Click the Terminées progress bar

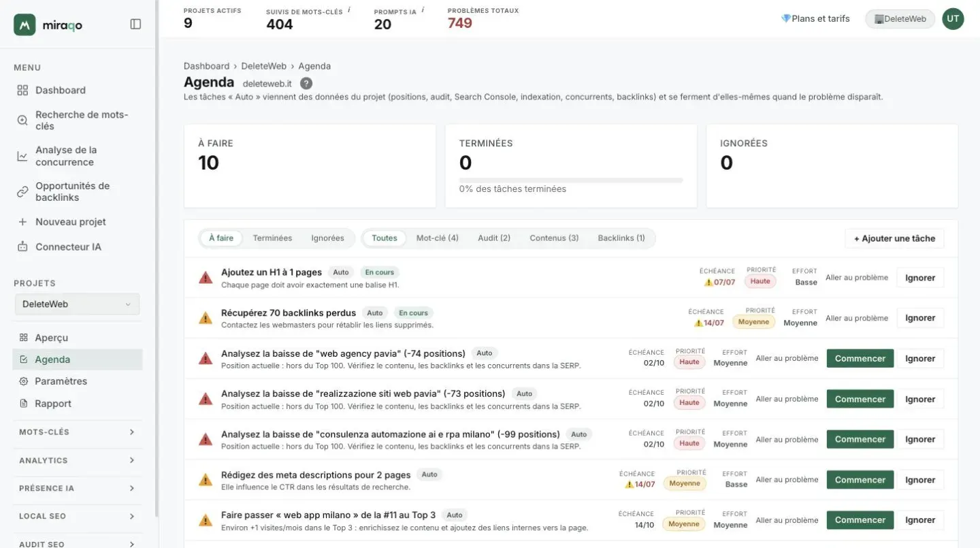coord(571,180)
